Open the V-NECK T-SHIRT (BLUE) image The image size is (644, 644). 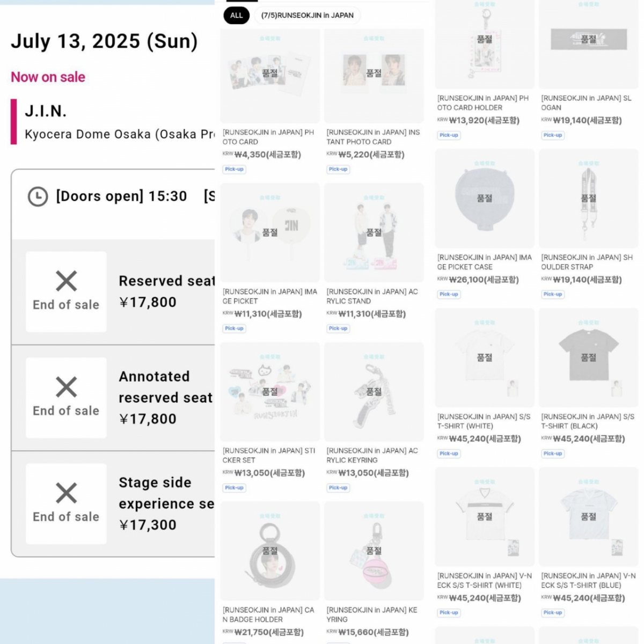[588, 517]
